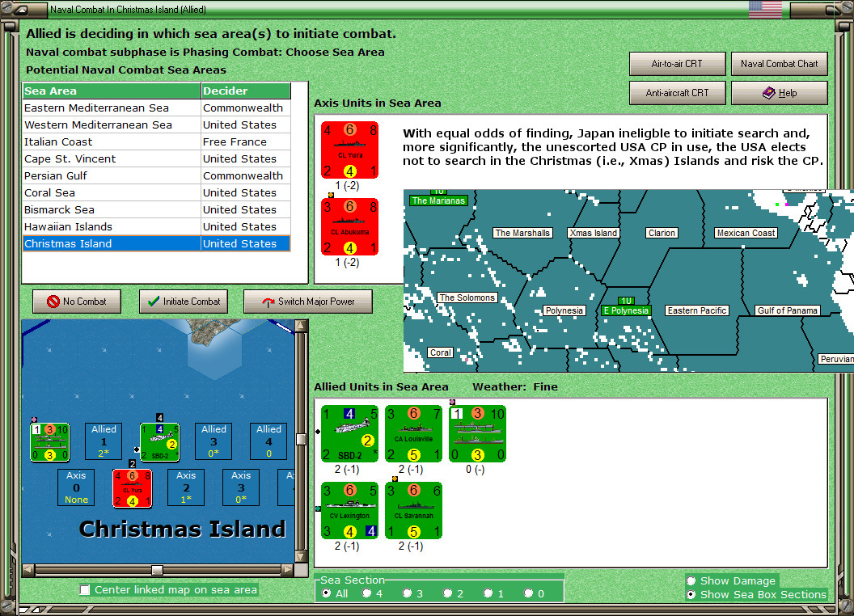Viewport: 854px width, 616px height.
Task: Click the Sea Area column header
Action: point(112,91)
